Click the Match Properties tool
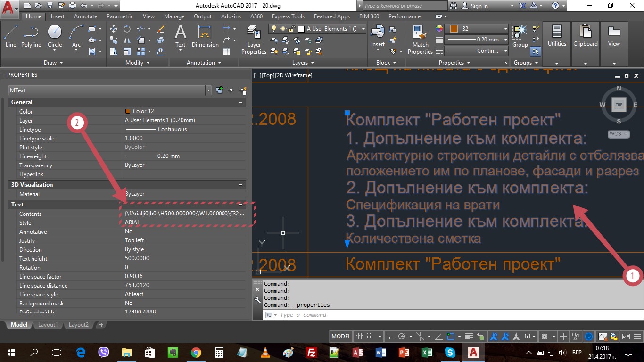The image size is (644, 362). point(420,40)
